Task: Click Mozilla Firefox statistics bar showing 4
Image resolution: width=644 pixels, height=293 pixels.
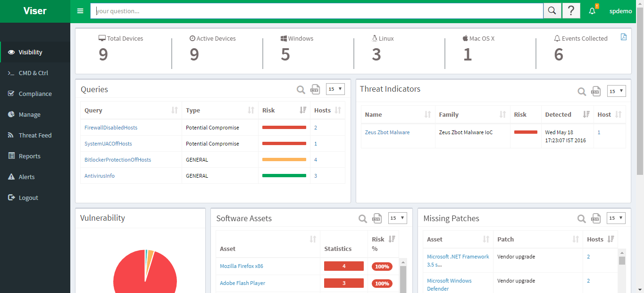Action: click(x=344, y=266)
